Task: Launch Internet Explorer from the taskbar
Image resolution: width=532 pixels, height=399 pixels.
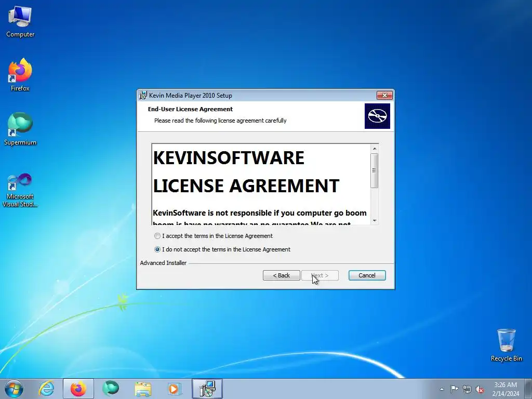Action: (x=46, y=389)
